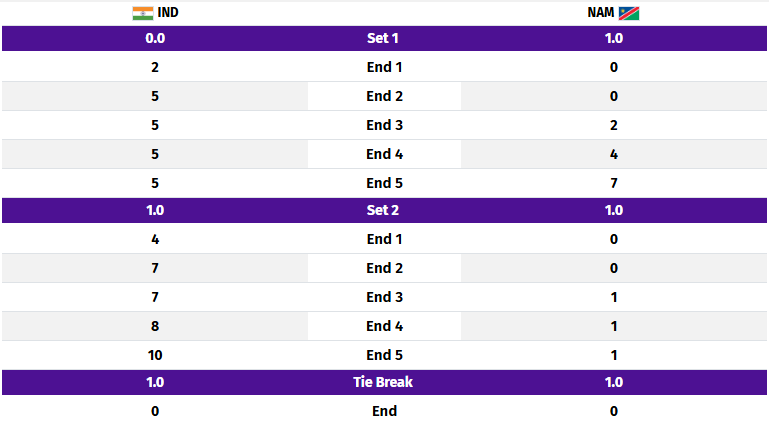Select the IND team label
The height and width of the screenshot is (421, 769).
tap(168, 13)
